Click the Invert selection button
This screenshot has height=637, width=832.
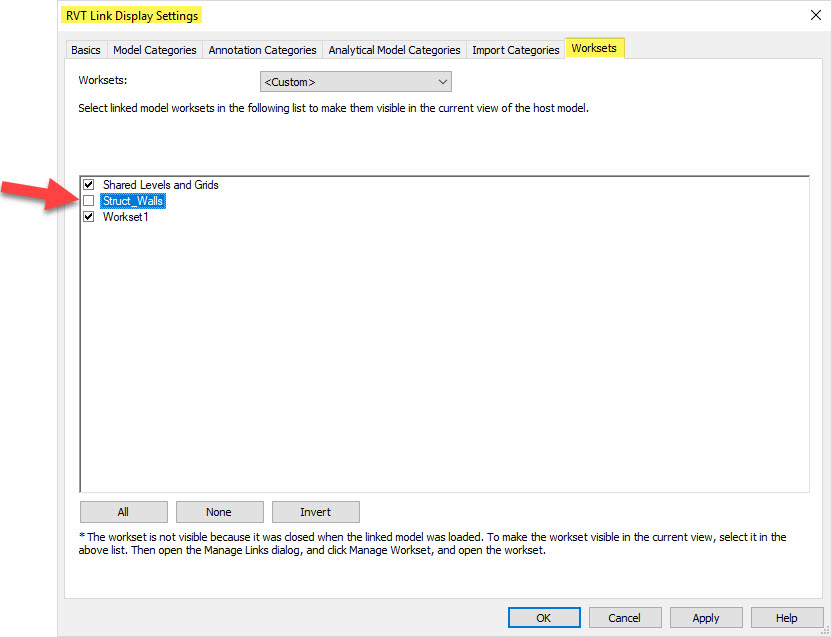[315, 512]
